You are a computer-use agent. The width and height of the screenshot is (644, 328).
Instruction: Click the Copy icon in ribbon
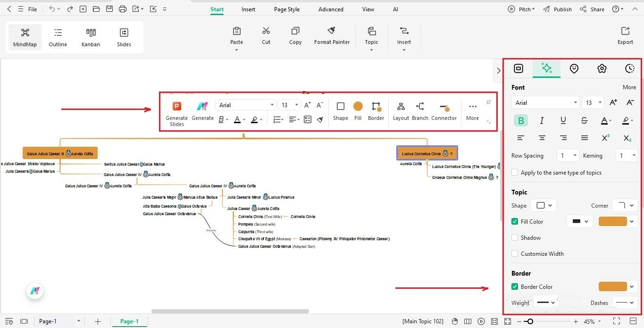point(295,31)
